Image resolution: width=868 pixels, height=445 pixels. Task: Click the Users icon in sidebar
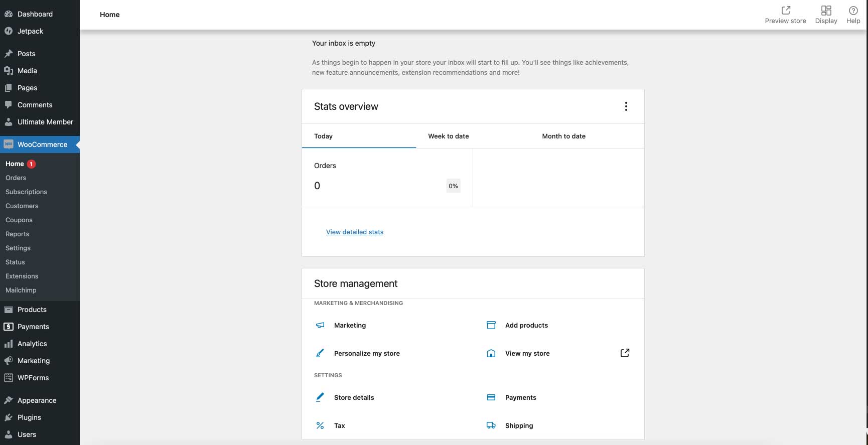9,434
